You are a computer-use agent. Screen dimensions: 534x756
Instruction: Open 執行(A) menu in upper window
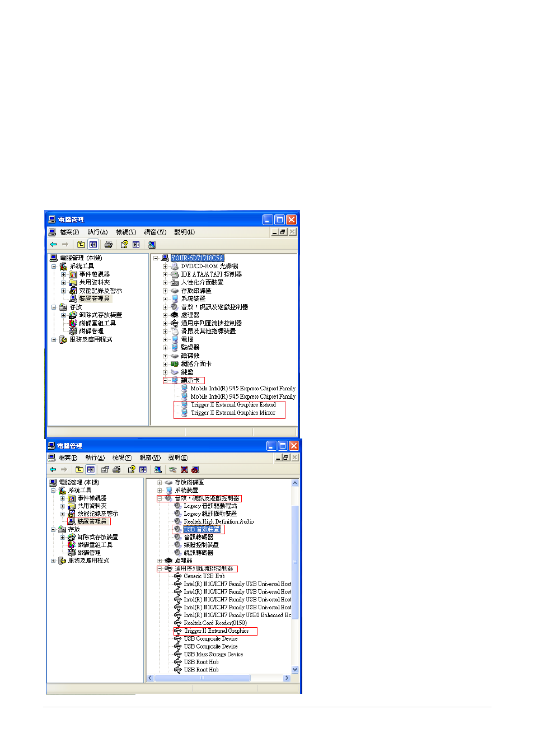point(97,232)
